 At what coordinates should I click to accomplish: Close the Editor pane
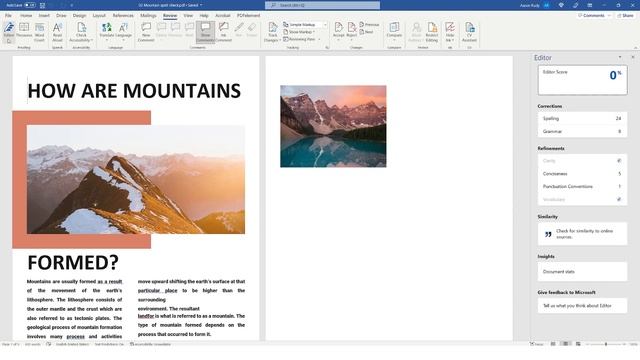coord(633,58)
